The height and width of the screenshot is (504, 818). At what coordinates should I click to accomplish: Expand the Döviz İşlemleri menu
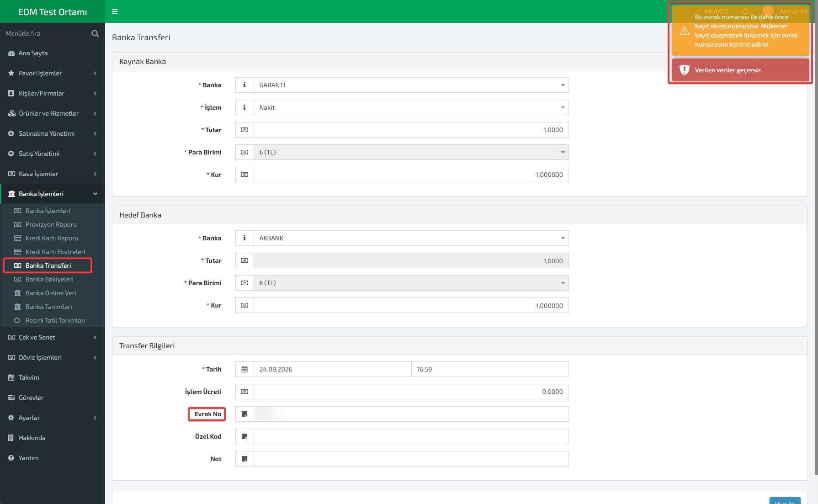(53, 357)
